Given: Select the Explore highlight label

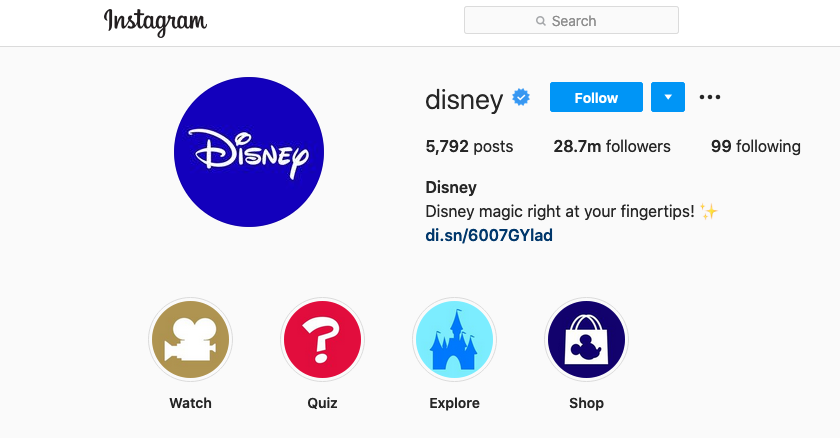Looking at the screenshot, I should pos(454,403).
